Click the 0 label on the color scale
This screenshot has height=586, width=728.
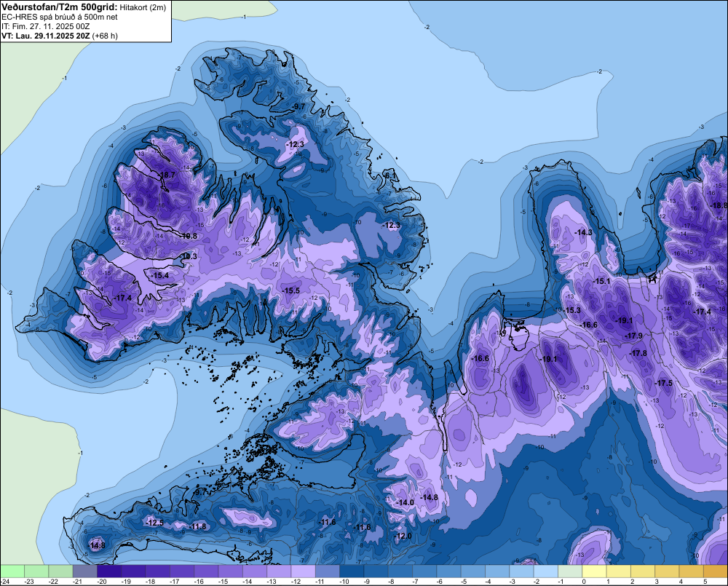click(x=584, y=582)
